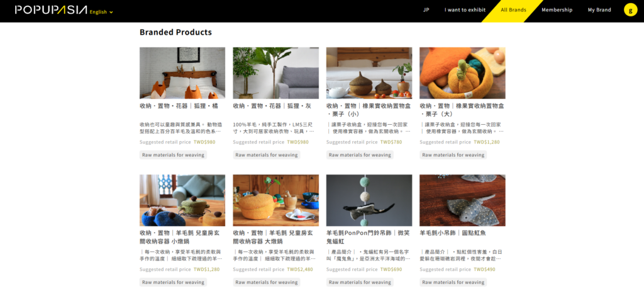View the manta ray PonPon hanging image

pos(369,200)
